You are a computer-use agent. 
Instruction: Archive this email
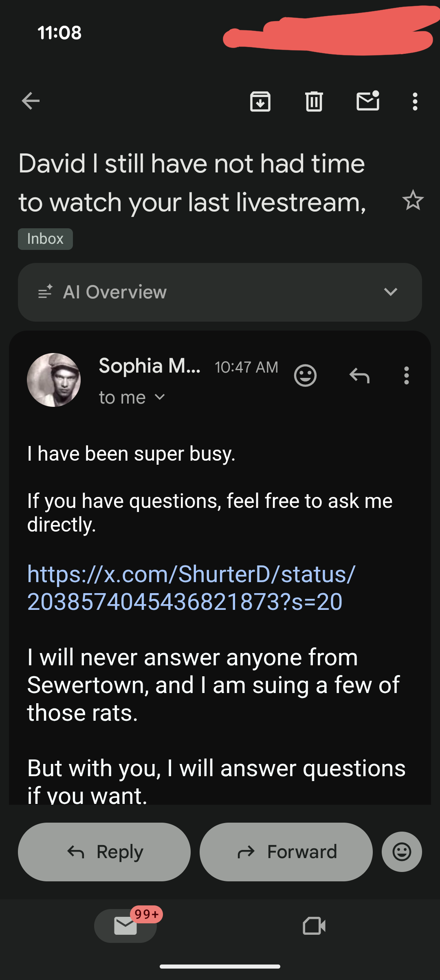tap(260, 101)
